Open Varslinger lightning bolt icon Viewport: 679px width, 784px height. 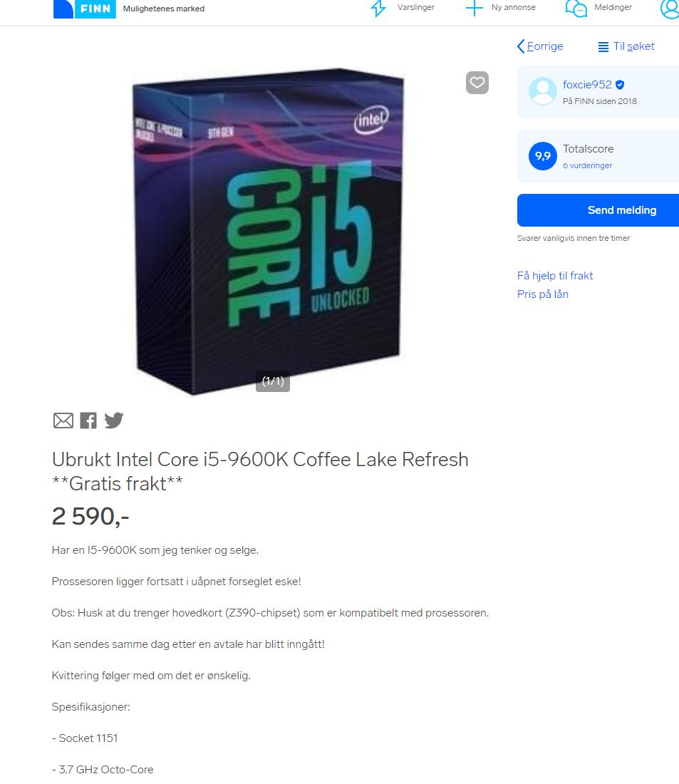(378, 8)
